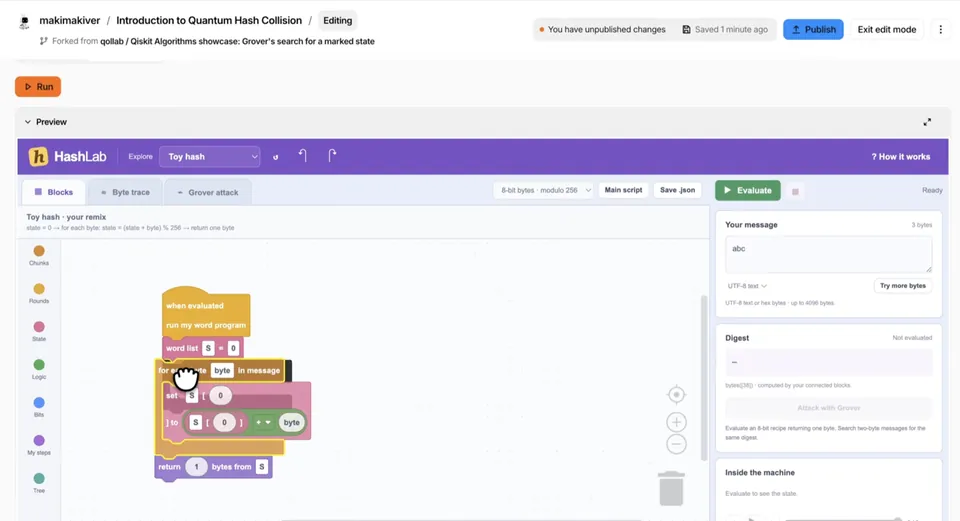Open the Bits block category
960x521 pixels.
[39, 407]
